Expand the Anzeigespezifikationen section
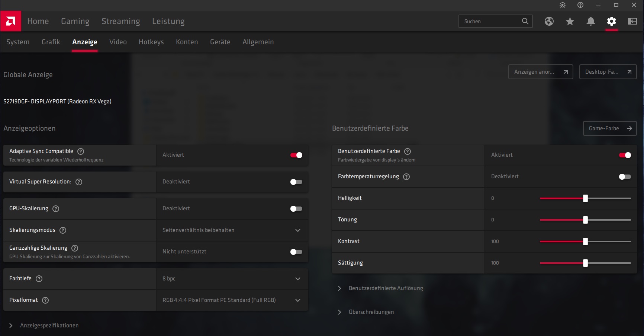 tap(11, 326)
